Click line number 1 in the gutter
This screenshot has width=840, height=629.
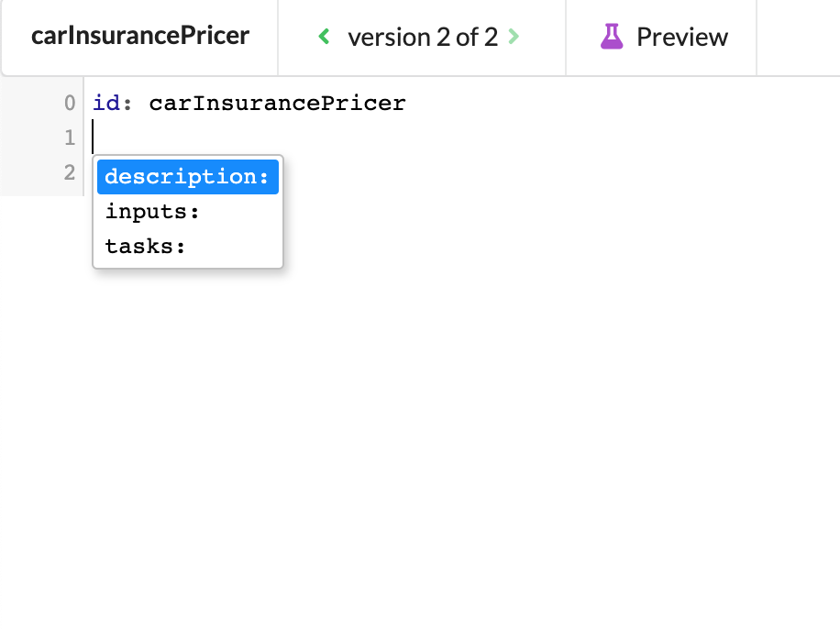coord(70,138)
